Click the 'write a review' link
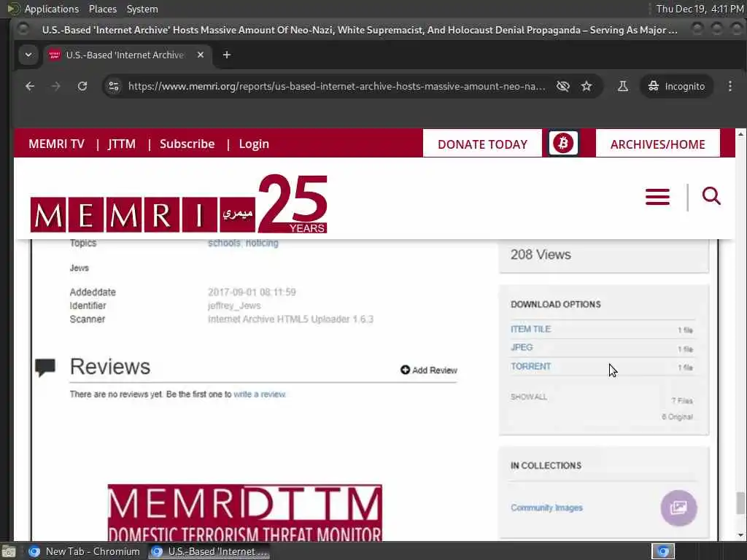 point(260,394)
